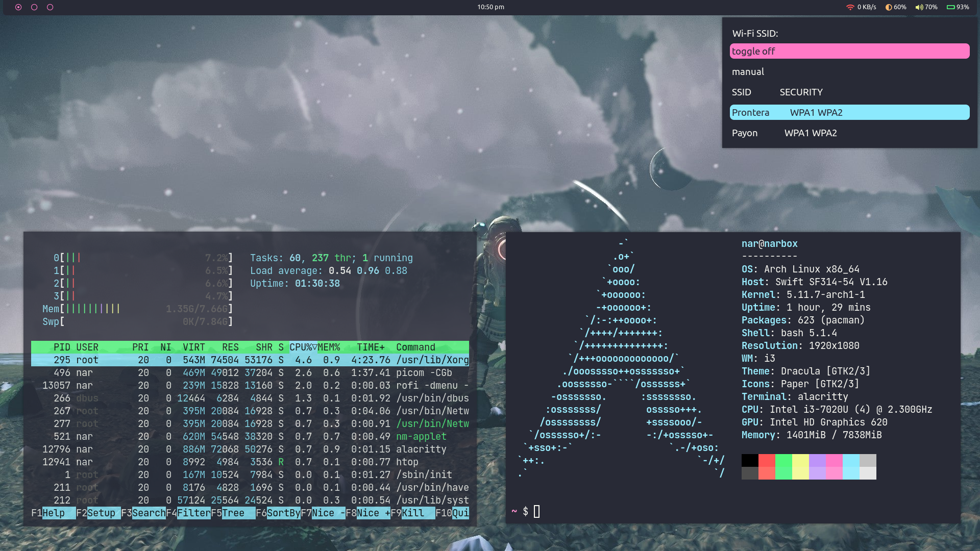Sort by CPU% column header in htop

tap(302, 347)
